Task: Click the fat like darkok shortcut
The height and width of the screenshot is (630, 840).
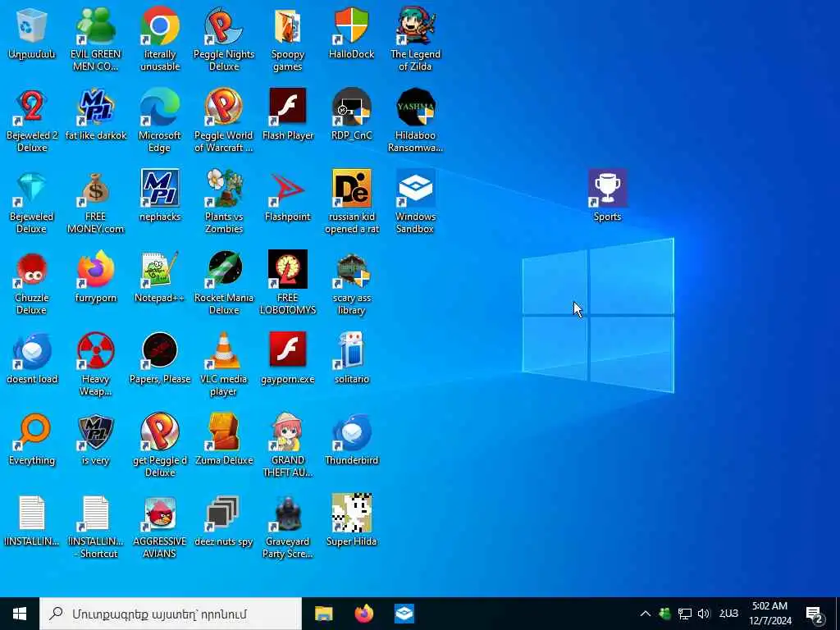Action: (95, 115)
